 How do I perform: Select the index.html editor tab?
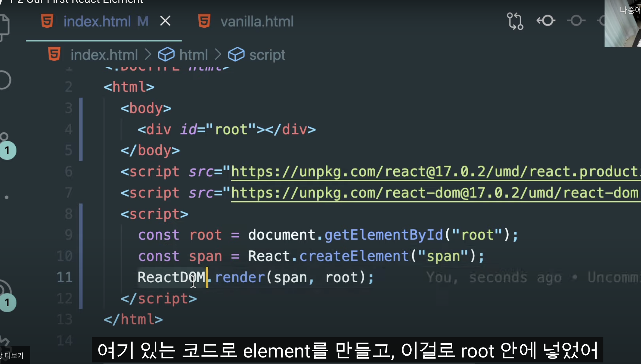point(97,21)
